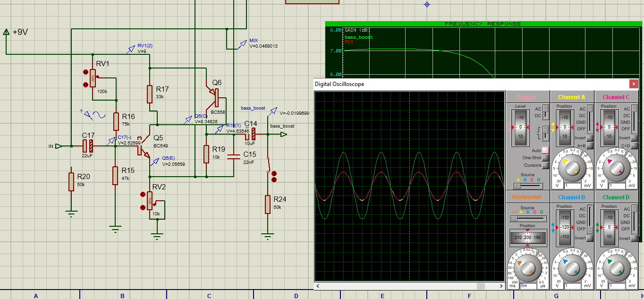The height and width of the screenshot is (299, 644).
Task: Select capacitor C15 symbol
Action: [233, 156]
